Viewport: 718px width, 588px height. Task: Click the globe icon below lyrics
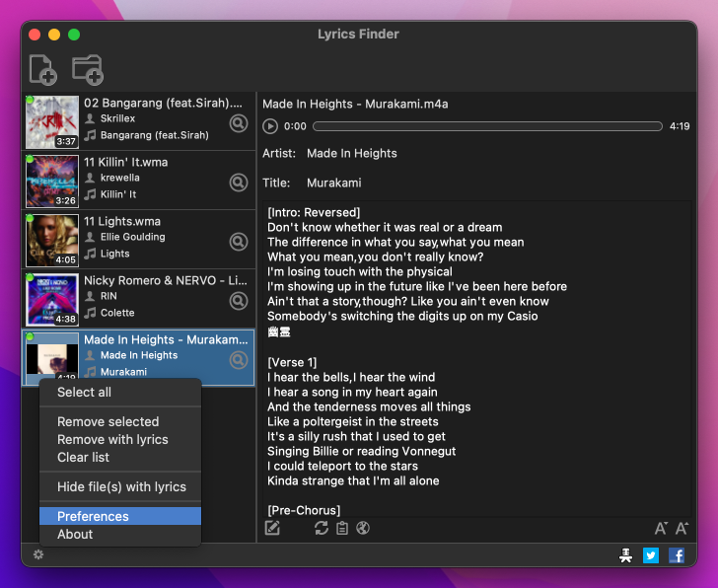point(363,528)
